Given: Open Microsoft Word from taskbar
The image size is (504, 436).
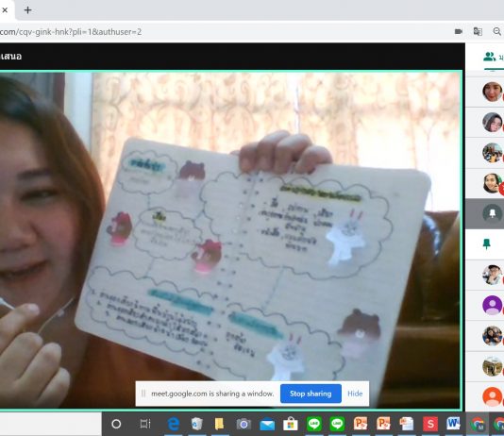Looking at the screenshot, I should click(453, 424).
